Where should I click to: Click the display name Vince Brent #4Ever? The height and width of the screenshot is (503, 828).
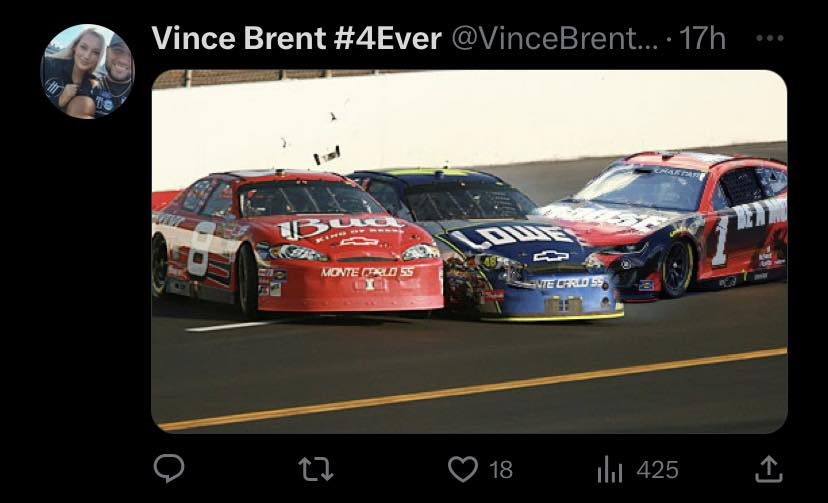click(x=296, y=38)
